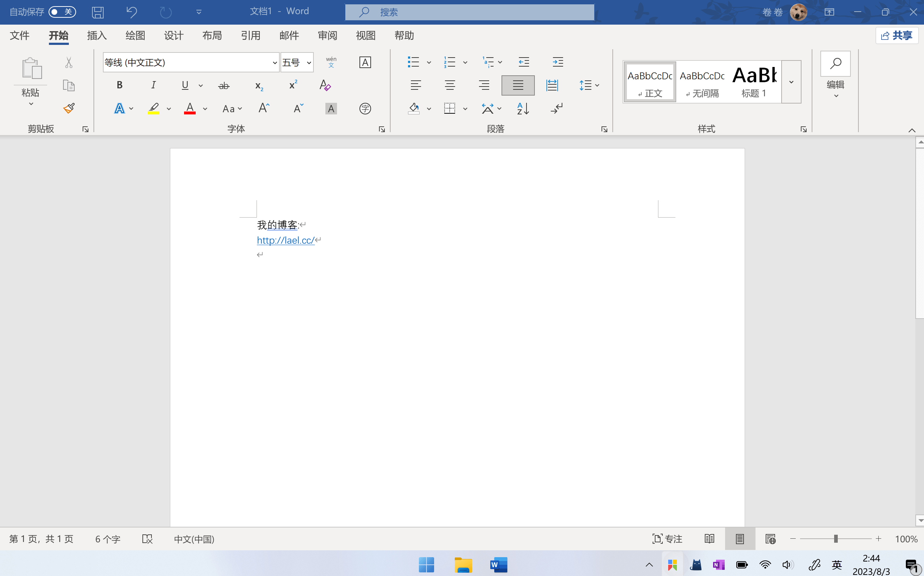Click the Format Painter brush icon
This screenshot has width=924, height=576.
coord(68,109)
